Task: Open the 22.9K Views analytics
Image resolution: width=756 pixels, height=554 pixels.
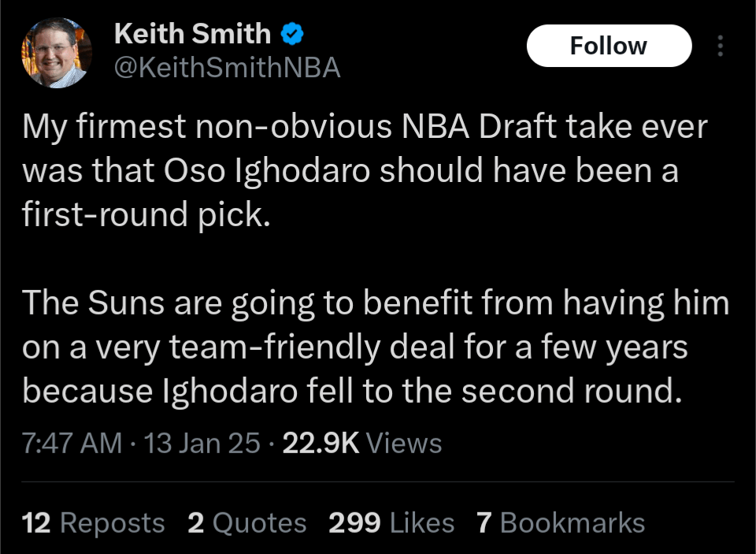Action: click(x=361, y=444)
